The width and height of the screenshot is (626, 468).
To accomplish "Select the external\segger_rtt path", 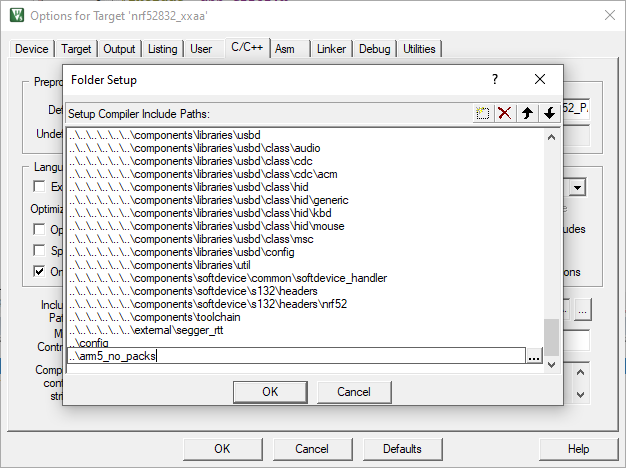I will (x=146, y=330).
